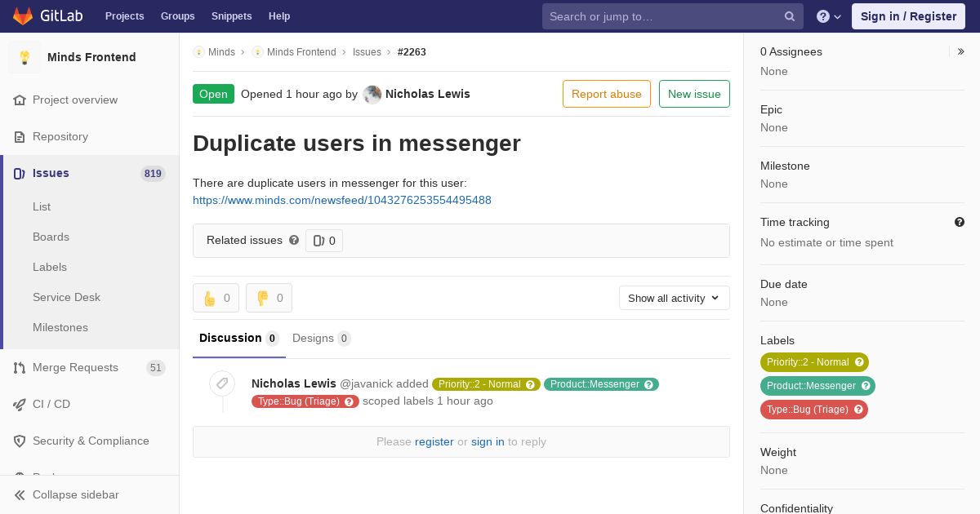Click the help icon beside Related issues
This screenshot has height=514, width=980.
coord(294,240)
